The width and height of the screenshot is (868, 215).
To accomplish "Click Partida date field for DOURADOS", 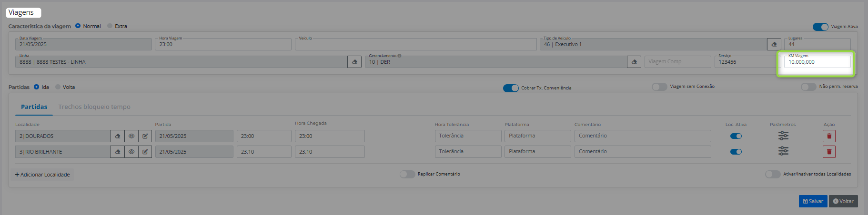I will (194, 136).
